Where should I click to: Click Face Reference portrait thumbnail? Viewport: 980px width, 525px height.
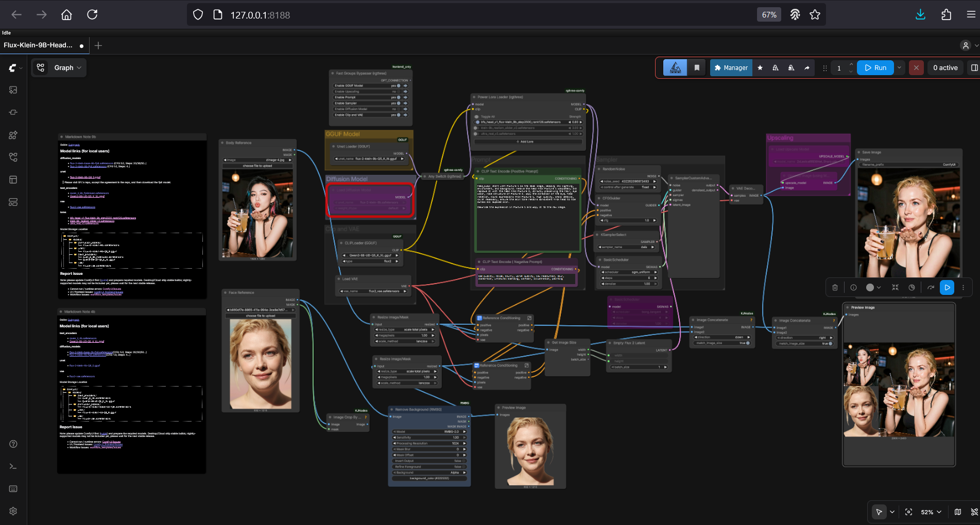click(261, 364)
